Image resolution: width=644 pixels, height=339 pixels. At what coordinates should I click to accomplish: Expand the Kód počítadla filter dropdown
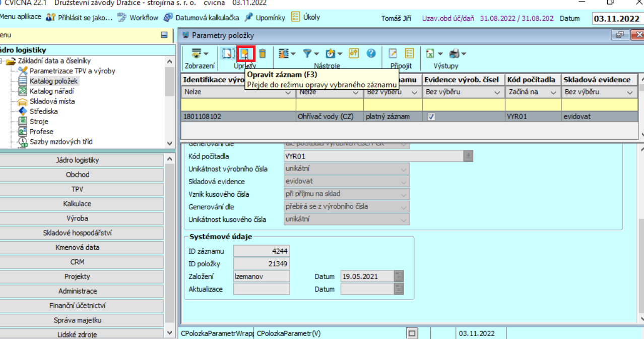click(x=553, y=92)
